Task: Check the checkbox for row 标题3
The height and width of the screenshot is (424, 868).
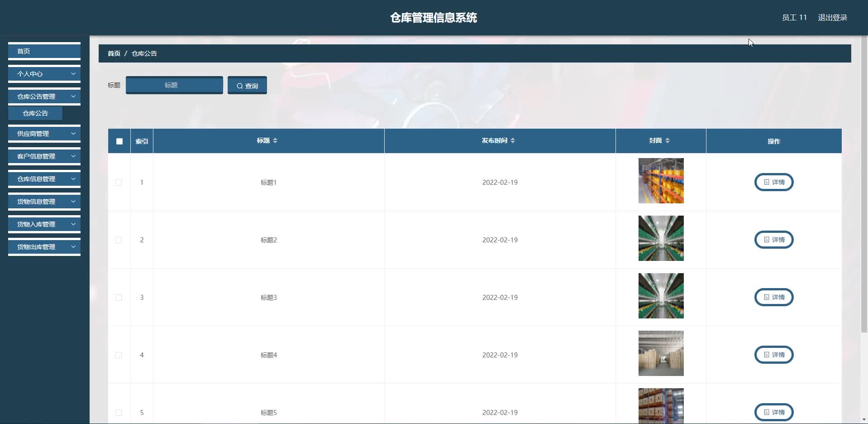Action: (119, 297)
